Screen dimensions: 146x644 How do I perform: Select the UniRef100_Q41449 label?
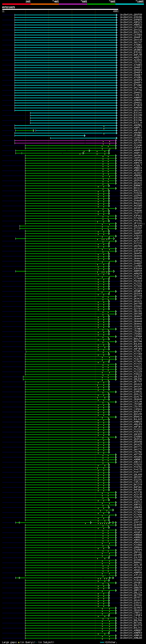(x=131, y=249)
